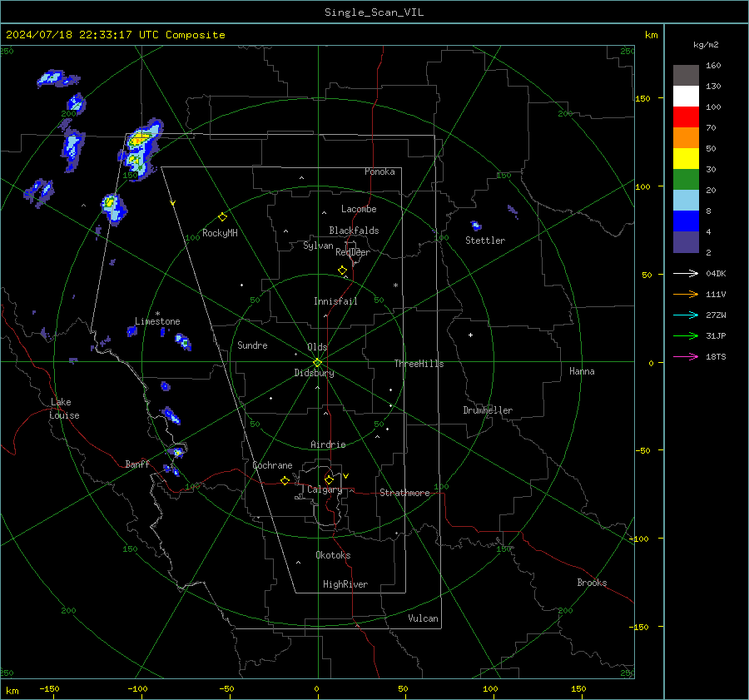Click the Innisfail city label
The width and height of the screenshot is (749, 700).
(335, 301)
